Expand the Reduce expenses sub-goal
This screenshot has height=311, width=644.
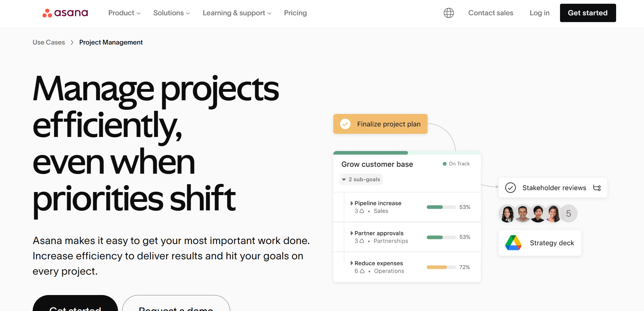click(x=352, y=263)
